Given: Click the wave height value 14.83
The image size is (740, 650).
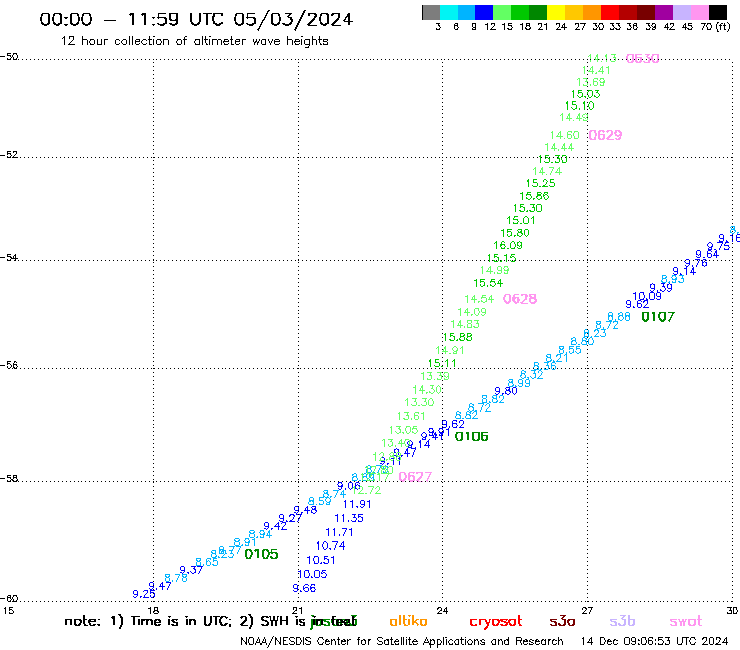Looking at the screenshot, I should click(465, 324).
